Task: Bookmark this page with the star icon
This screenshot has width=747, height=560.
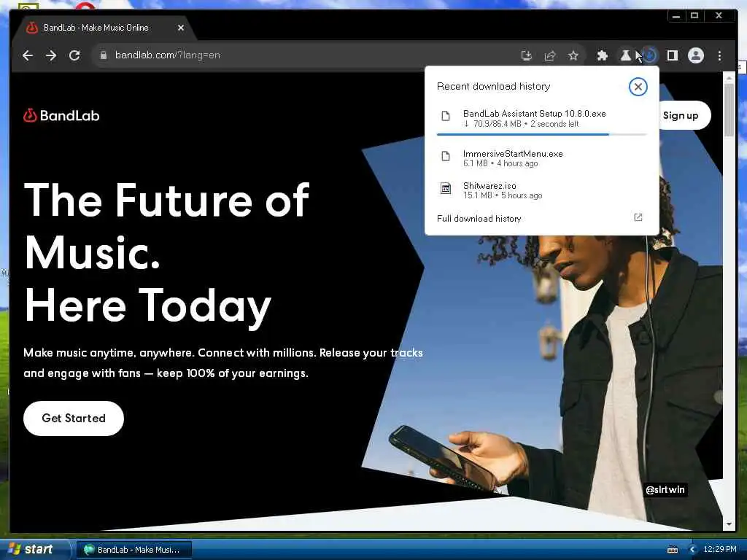Action: click(573, 55)
